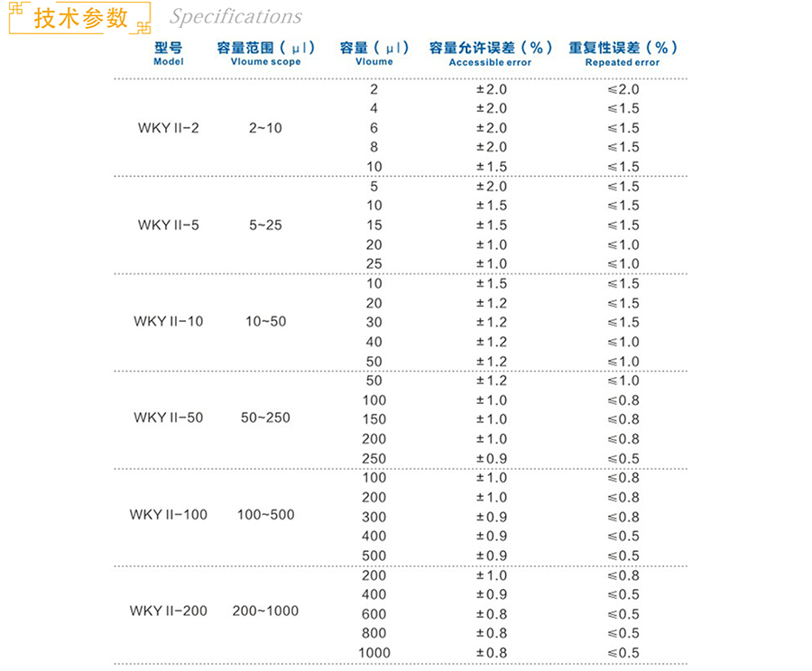
Task: Select the WKY II-2 model cell
Action: pyautogui.click(x=168, y=128)
